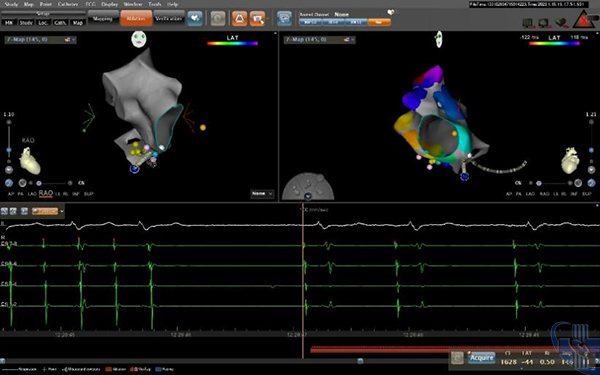Screen dimensions: 600x375
Task: Click the blue heart toolbar icon
Action: [x=195, y=19]
